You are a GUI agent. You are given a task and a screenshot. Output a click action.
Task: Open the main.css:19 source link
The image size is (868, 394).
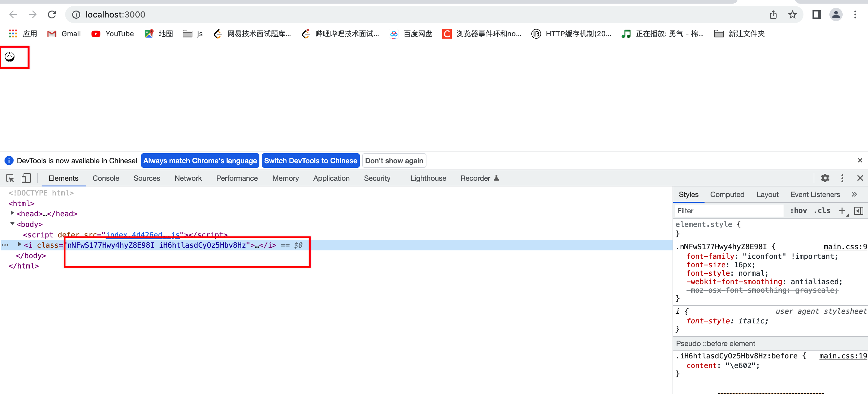[843, 356]
